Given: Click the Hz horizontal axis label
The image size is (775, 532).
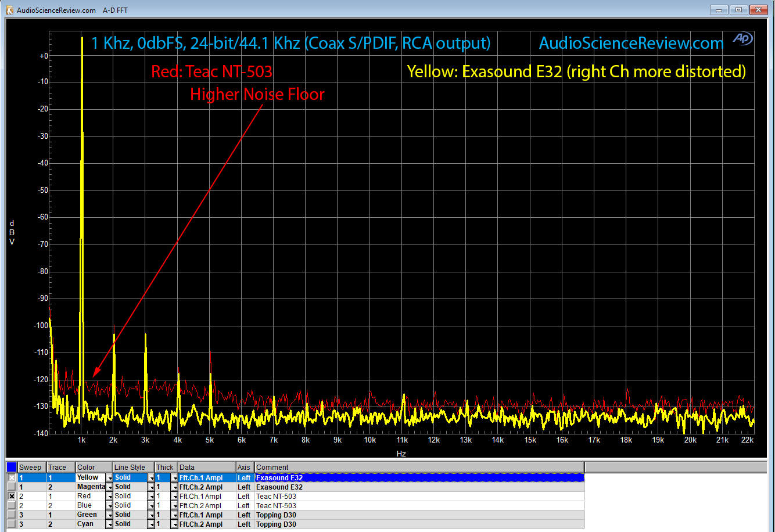Looking at the screenshot, I should [401, 453].
